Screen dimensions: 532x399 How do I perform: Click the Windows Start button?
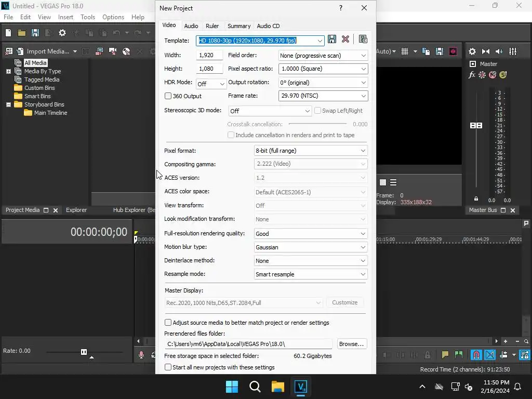[x=232, y=387]
